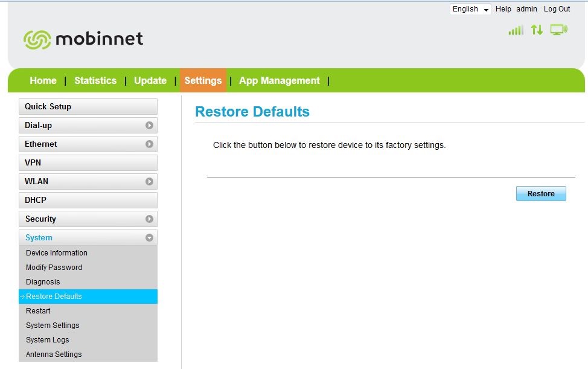Viewport: 588px width, 369px height.
Task: Expand the Ethernet sidebar section
Action: [149, 144]
